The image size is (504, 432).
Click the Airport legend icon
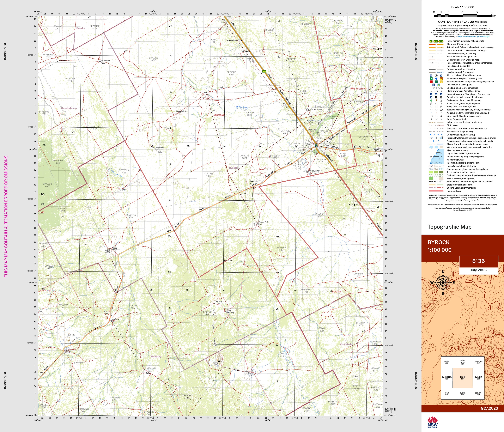point(431,75)
